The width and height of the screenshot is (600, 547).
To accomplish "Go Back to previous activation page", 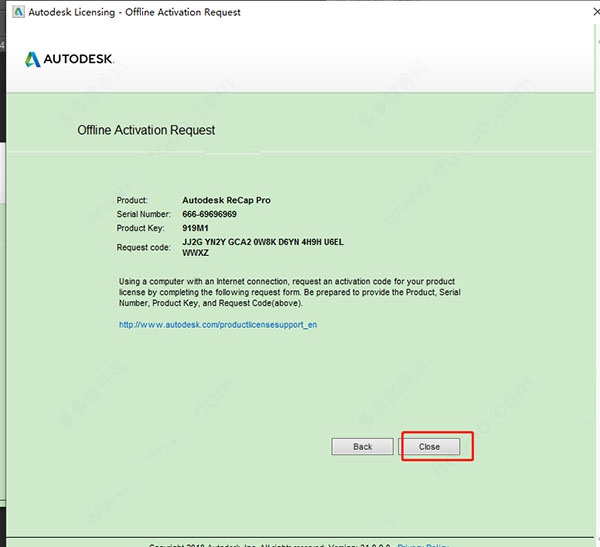I will click(x=362, y=446).
